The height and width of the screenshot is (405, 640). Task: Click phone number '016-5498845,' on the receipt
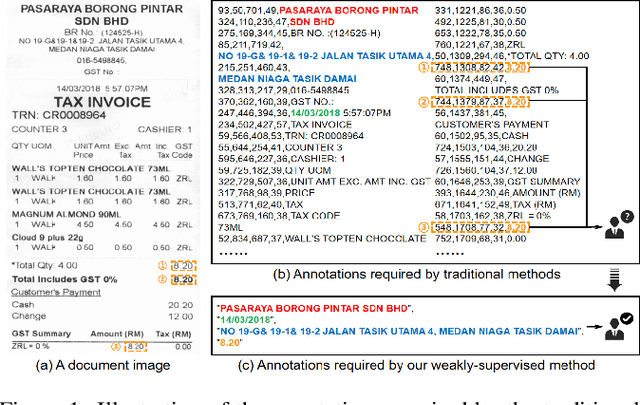(x=102, y=60)
